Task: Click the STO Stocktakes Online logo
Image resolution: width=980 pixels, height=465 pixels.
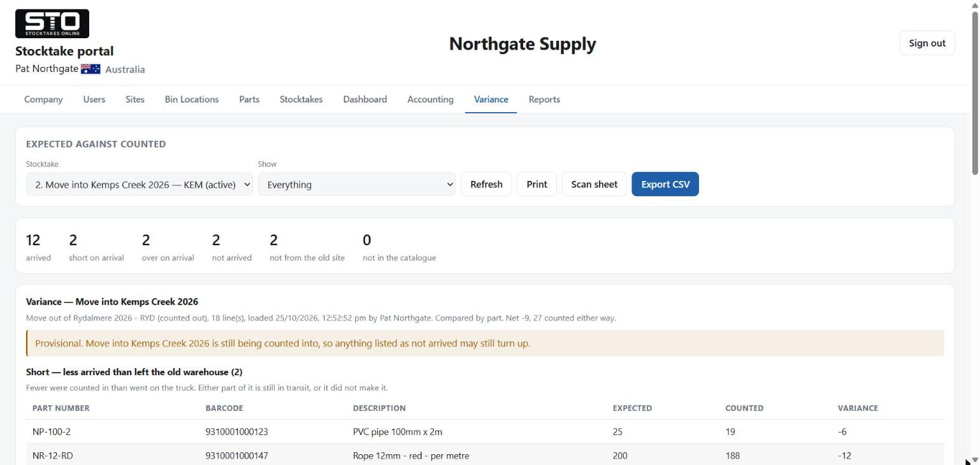Action: point(52,24)
